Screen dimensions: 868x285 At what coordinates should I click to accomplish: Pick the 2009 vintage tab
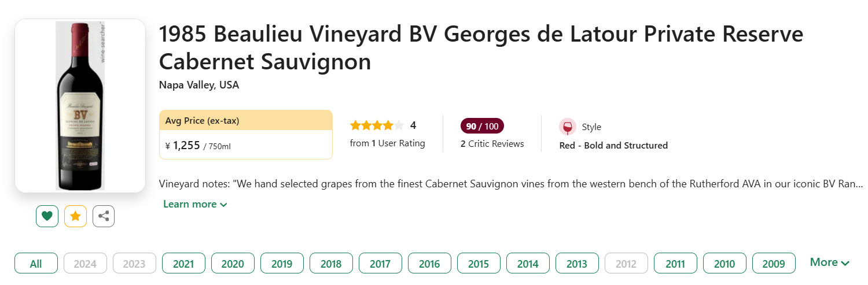click(x=774, y=264)
